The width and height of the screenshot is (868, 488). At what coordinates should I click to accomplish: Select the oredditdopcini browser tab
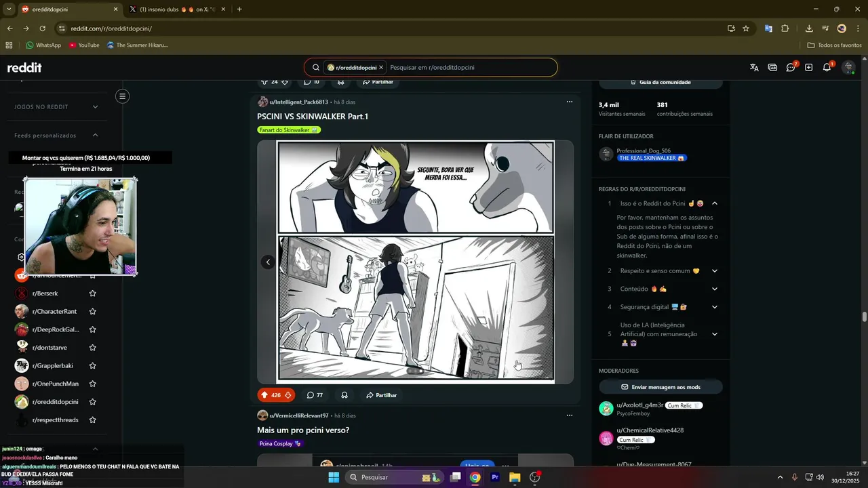pos(69,9)
